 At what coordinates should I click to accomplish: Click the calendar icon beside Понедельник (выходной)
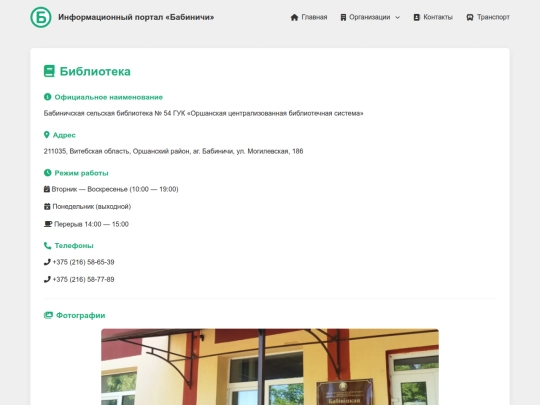pos(47,207)
